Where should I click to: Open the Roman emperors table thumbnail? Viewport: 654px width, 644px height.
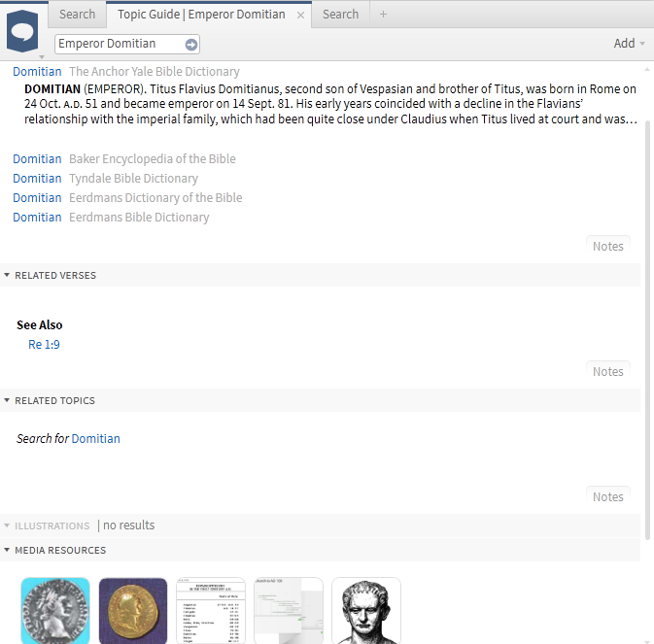[211, 611]
